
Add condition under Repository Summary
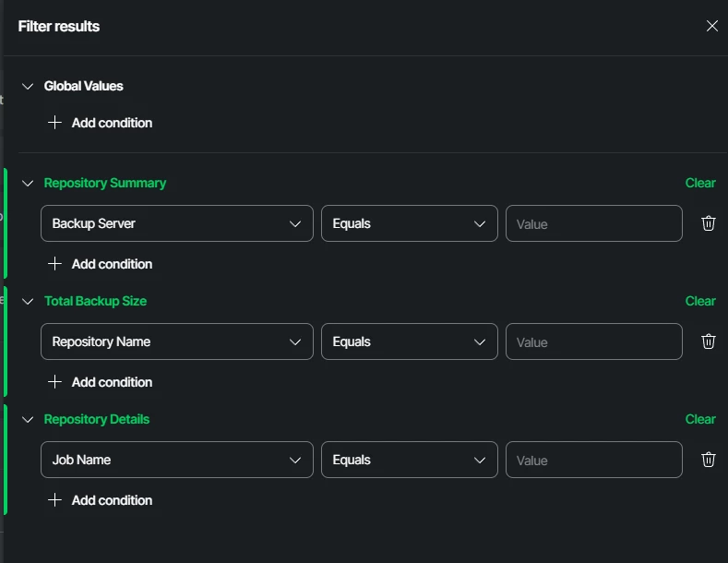[x=100, y=264]
